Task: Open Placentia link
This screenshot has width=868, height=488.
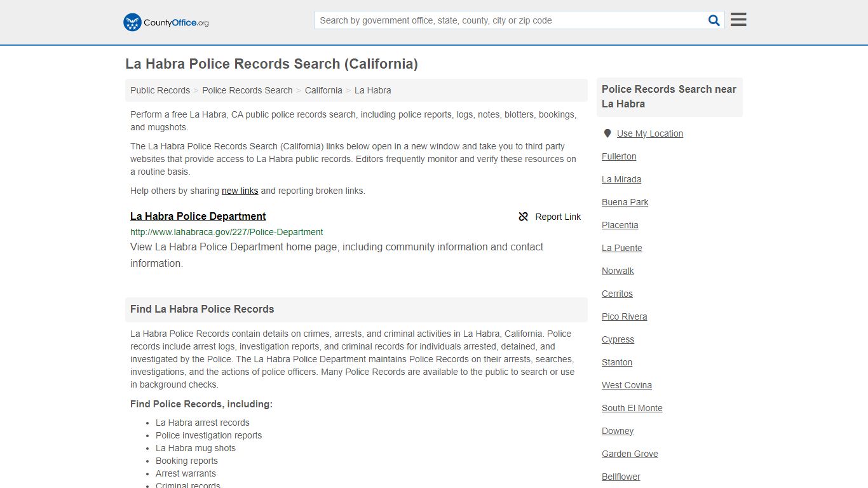Action: coord(620,225)
